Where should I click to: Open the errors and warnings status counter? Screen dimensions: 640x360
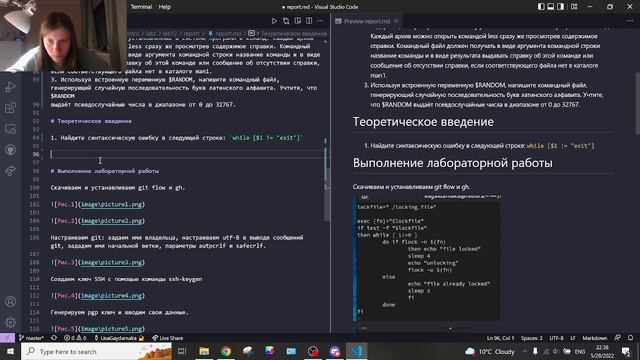(x=75, y=338)
